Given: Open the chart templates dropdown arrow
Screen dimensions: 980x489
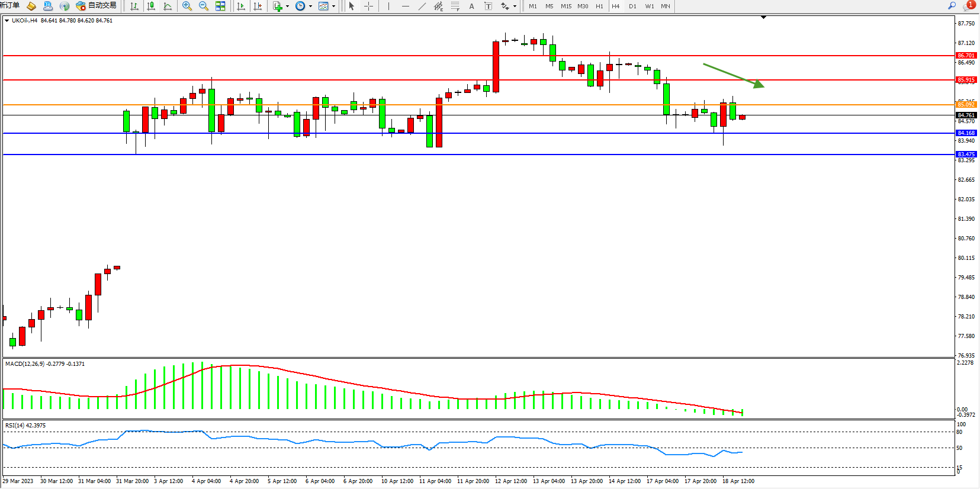Looking at the screenshot, I should click(333, 6).
